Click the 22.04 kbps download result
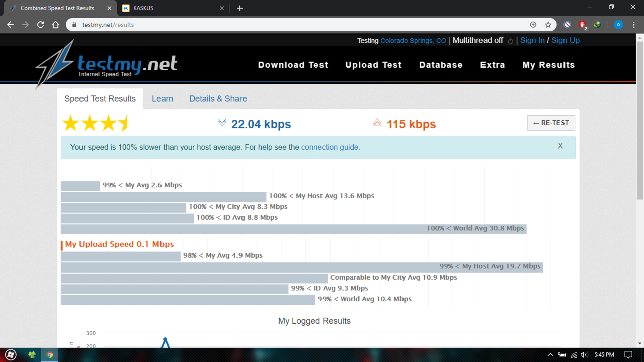 pyautogui.click(x=261, y=124)
